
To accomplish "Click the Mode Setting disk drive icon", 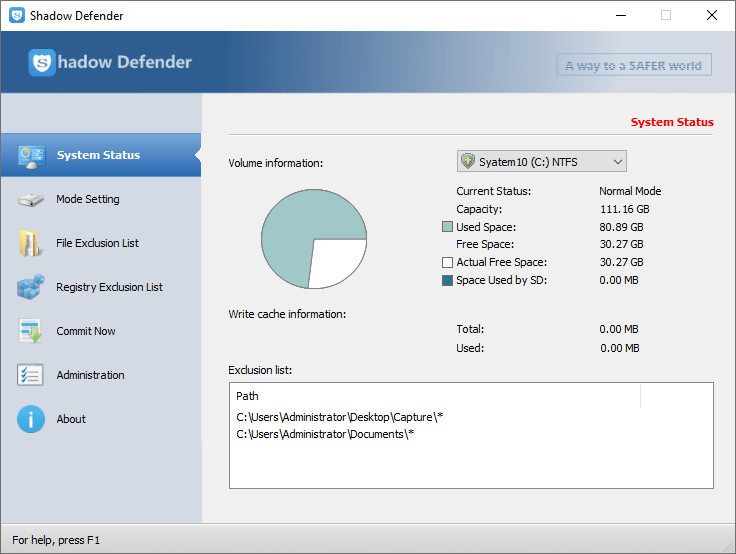I will pos(31,200).
